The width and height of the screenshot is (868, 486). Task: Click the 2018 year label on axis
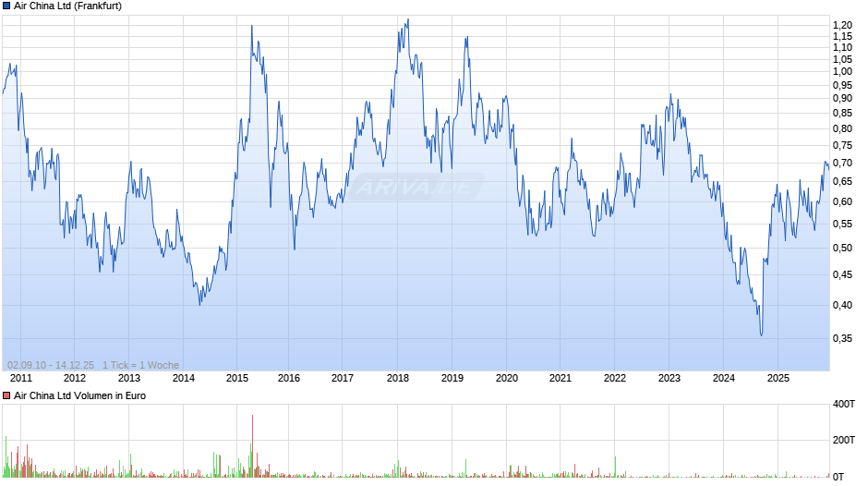[x=397, y=378]
